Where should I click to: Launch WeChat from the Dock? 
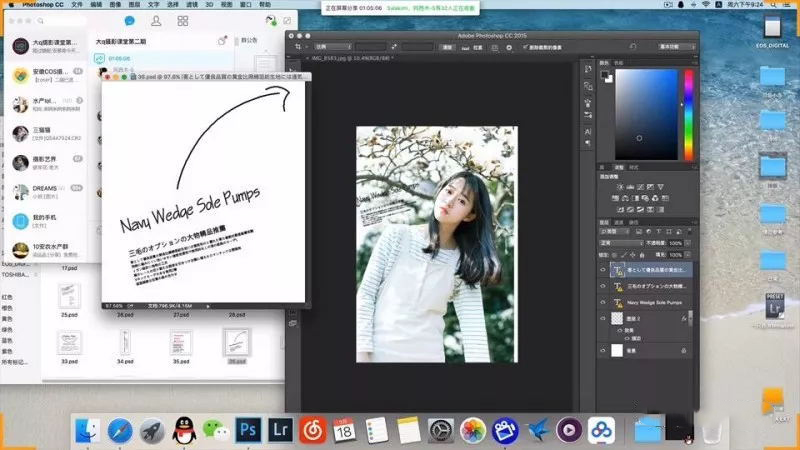click(216, 430)
